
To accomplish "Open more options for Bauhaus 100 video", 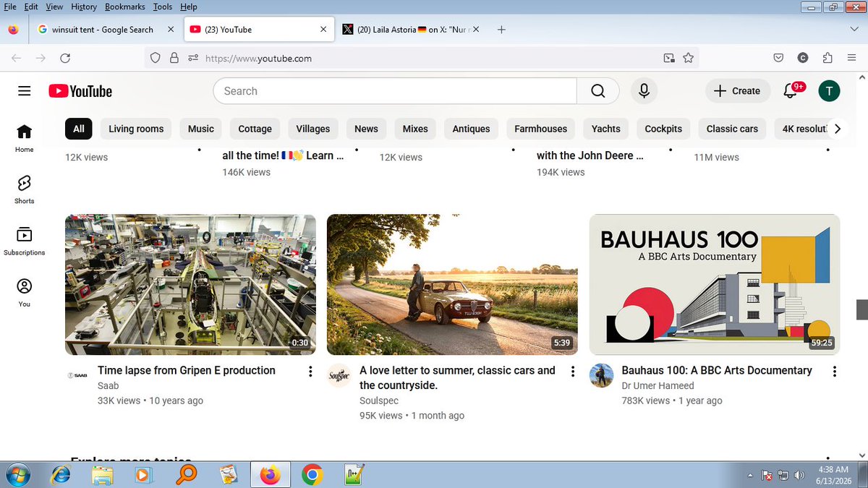I will [835, 372].
